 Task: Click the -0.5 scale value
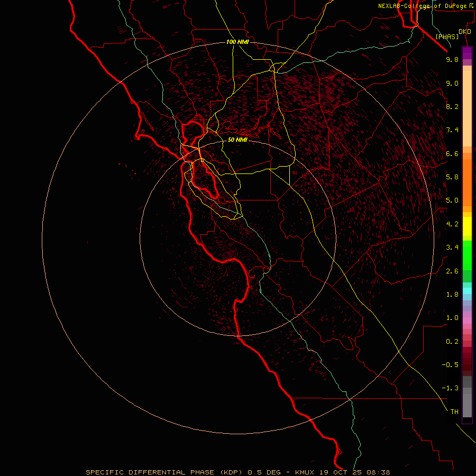click(x=450, y=365)
